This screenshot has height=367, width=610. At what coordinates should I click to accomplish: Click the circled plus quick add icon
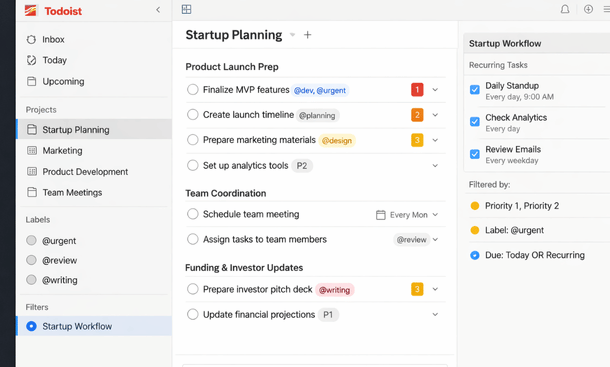coord(588,9)
